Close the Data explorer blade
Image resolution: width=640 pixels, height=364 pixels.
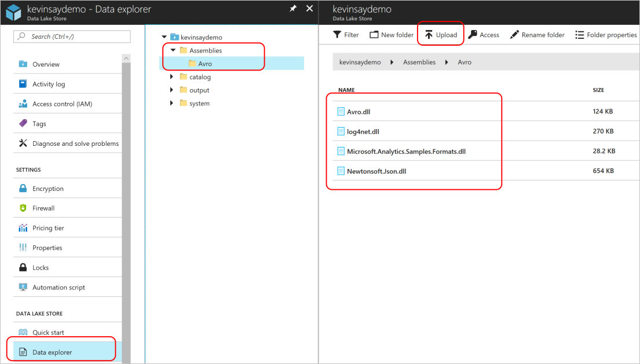309,8
